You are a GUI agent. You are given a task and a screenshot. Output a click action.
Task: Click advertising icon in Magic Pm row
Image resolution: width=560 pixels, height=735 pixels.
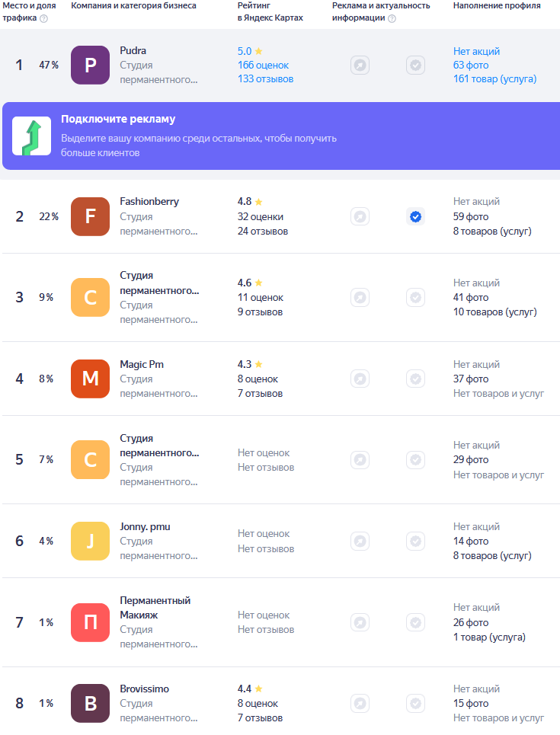point(360,379)
